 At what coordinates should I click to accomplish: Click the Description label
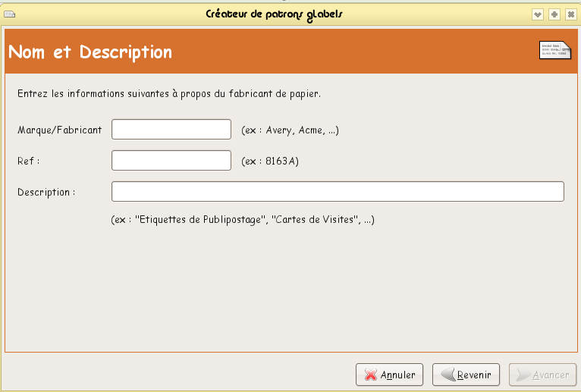coord(46,193)
